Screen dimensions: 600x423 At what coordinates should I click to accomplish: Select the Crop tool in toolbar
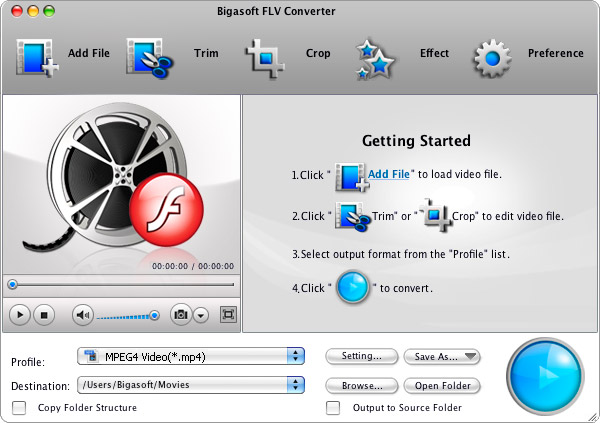(x=265, y=59)
